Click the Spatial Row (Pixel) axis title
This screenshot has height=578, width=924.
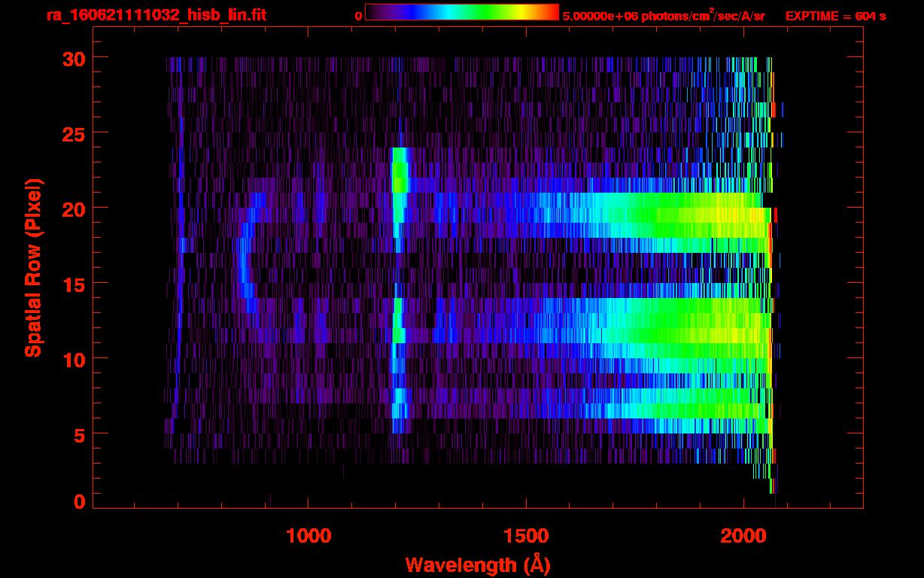coord(33,267)
